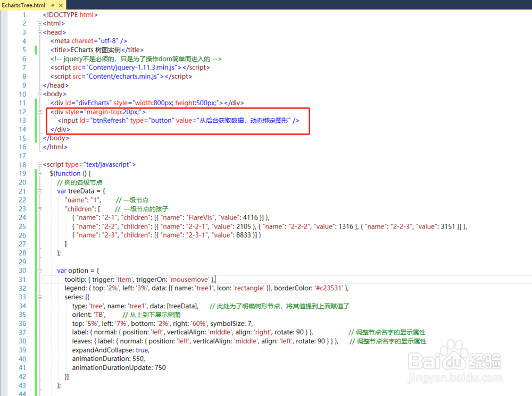The image size is (532, 396).
Task: Collapse the $(function () block
Action: pos(40,173)
